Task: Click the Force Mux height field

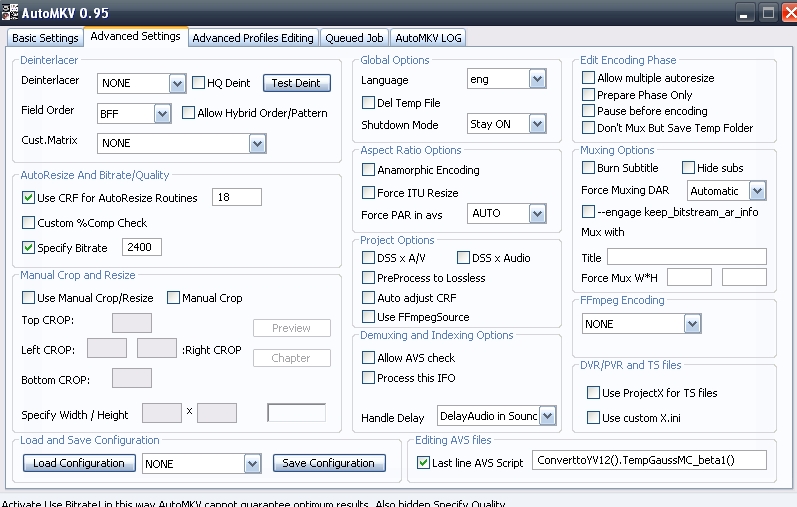Action: click(x=744, y=277)
